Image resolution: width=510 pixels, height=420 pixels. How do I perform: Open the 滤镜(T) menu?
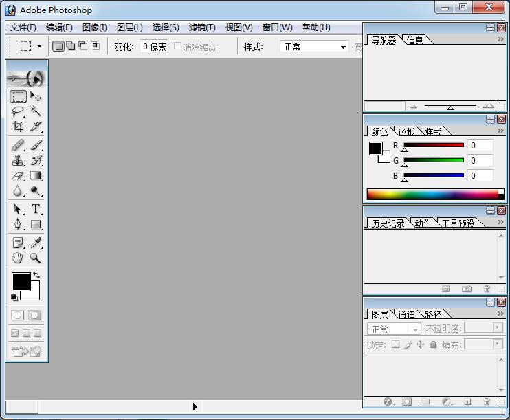(202, 27)
